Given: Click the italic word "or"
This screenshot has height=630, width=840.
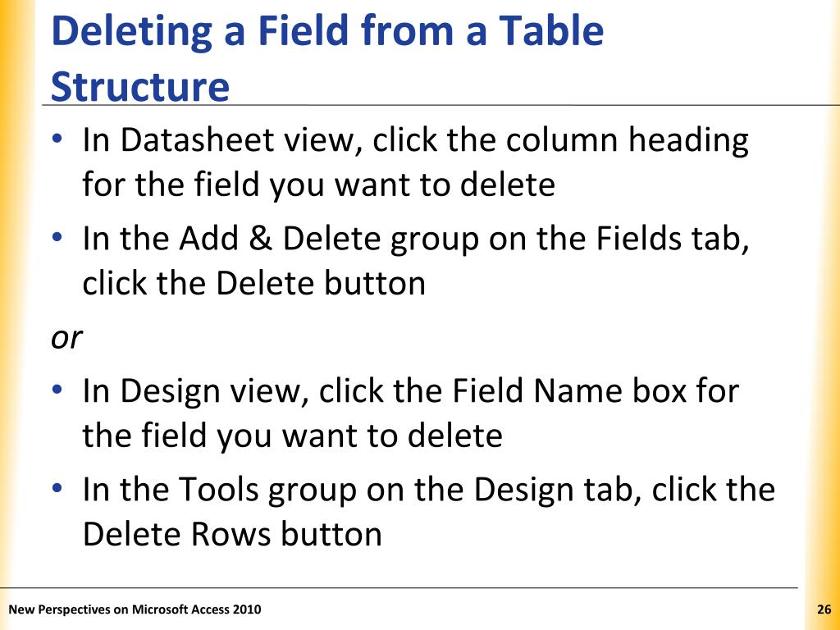Looking at the screenshot, I should [66, 339].
